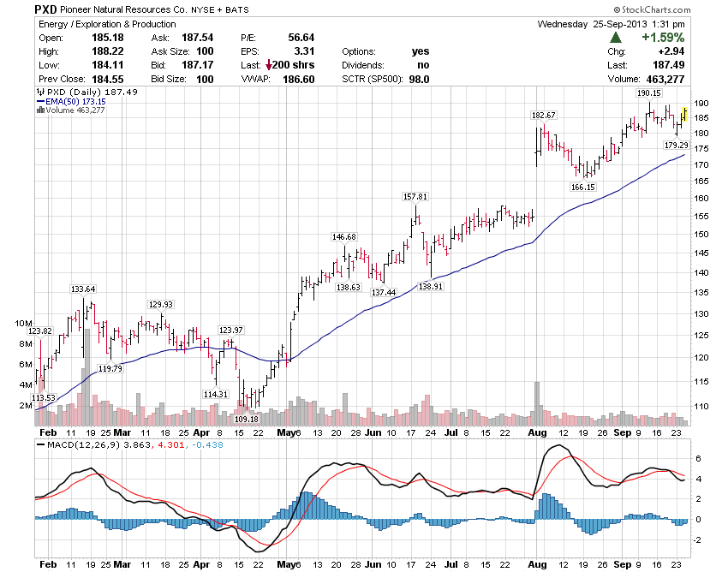Click the red MACD signal value 4.301

click(x=170, y=444)
